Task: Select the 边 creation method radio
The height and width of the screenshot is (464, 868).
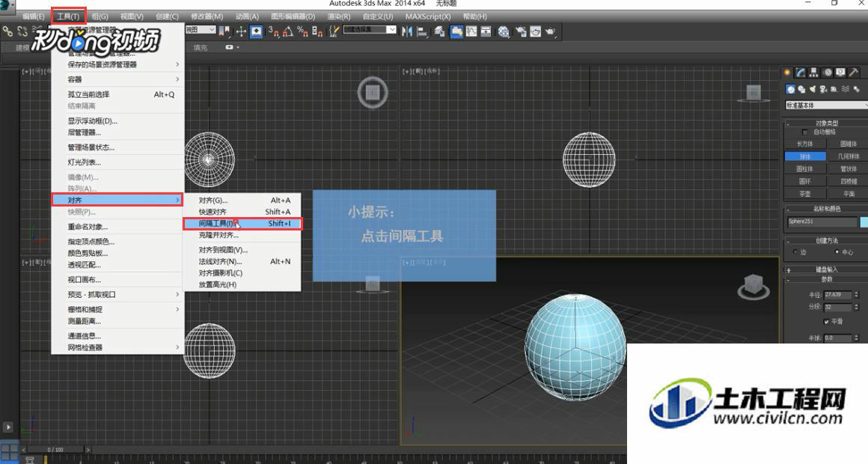Action: coord(795,252)
